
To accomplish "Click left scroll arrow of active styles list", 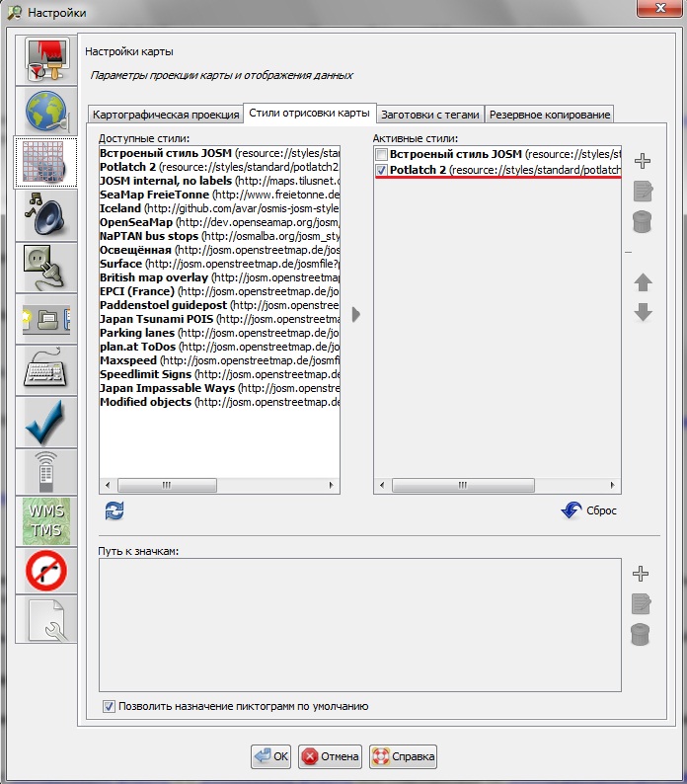I will (382, 485).
